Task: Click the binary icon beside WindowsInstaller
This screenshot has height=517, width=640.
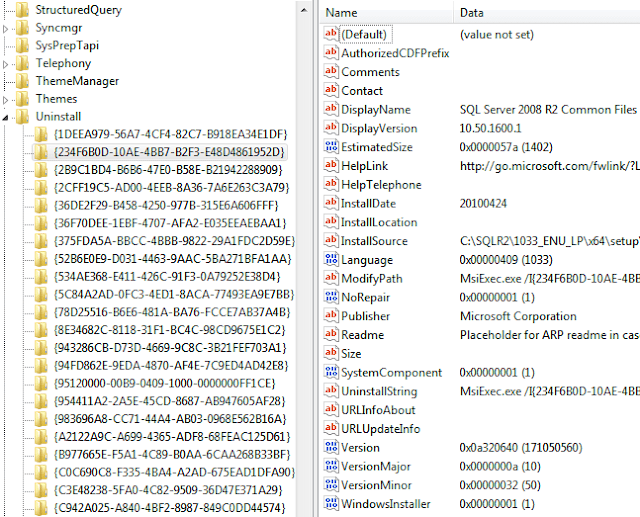Action: pos(331,503)
